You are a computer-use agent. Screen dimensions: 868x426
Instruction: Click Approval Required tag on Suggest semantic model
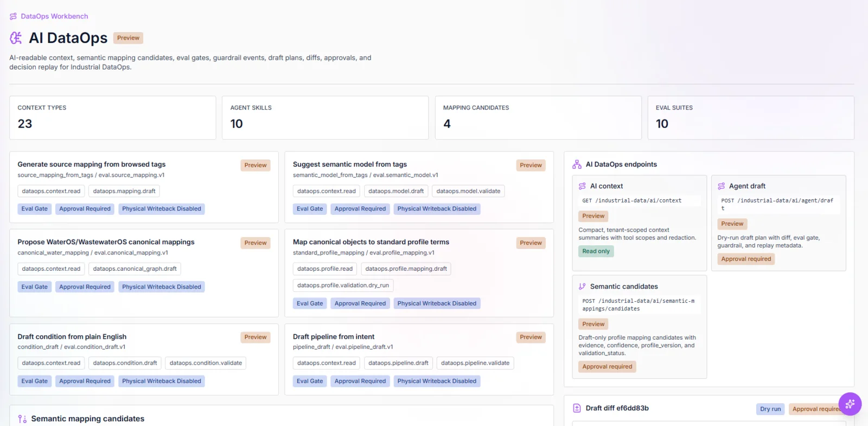360,209
